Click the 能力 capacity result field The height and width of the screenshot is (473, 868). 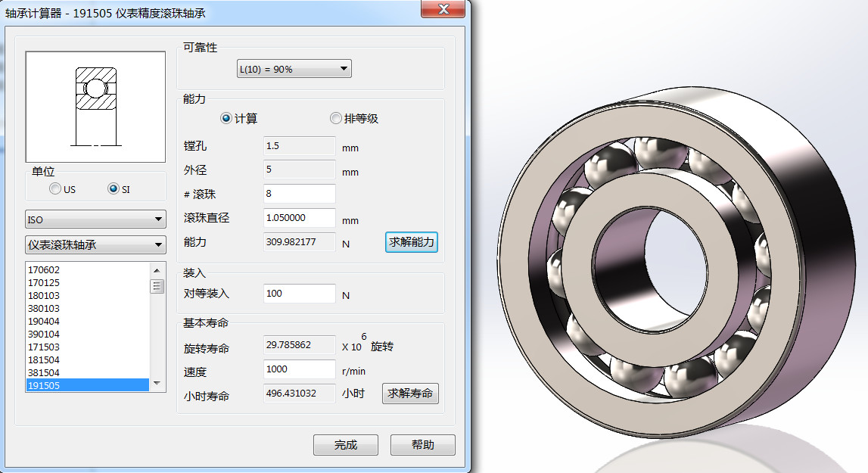click(299, 242)
